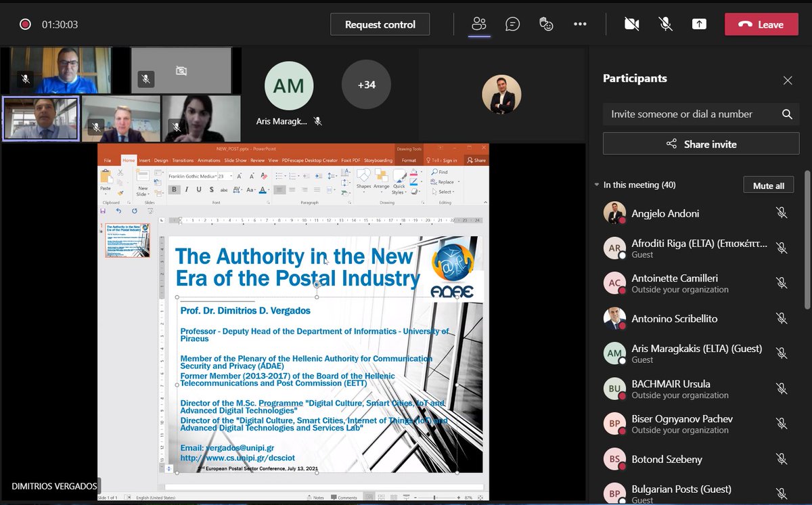
Task: Click Undo arrow in PowerPoint quick access bar
Action: (118, 211)
